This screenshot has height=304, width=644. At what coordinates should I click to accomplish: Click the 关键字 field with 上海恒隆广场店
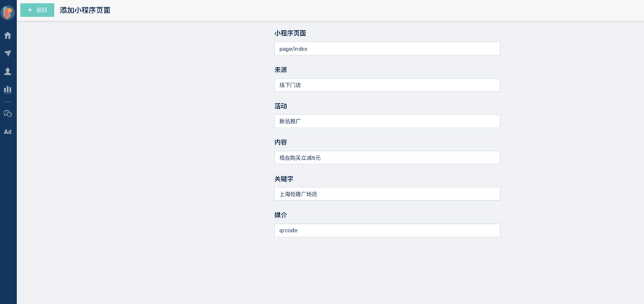coord(387,194)
